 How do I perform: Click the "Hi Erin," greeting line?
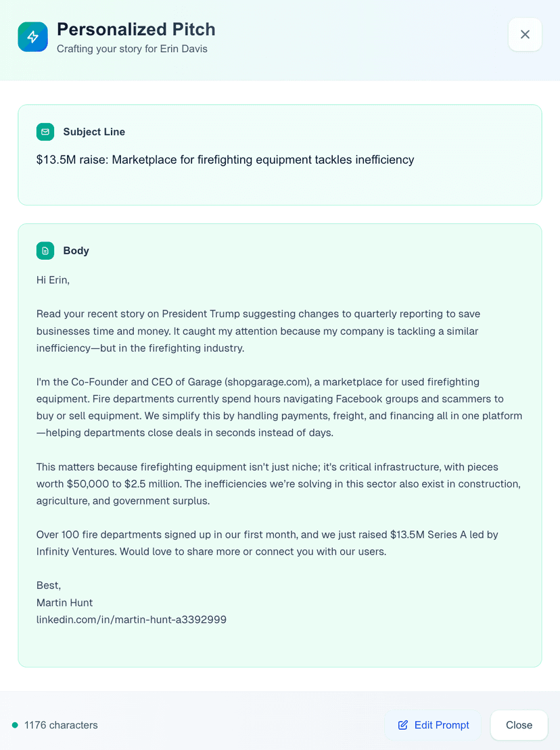(x=53, y=279)
